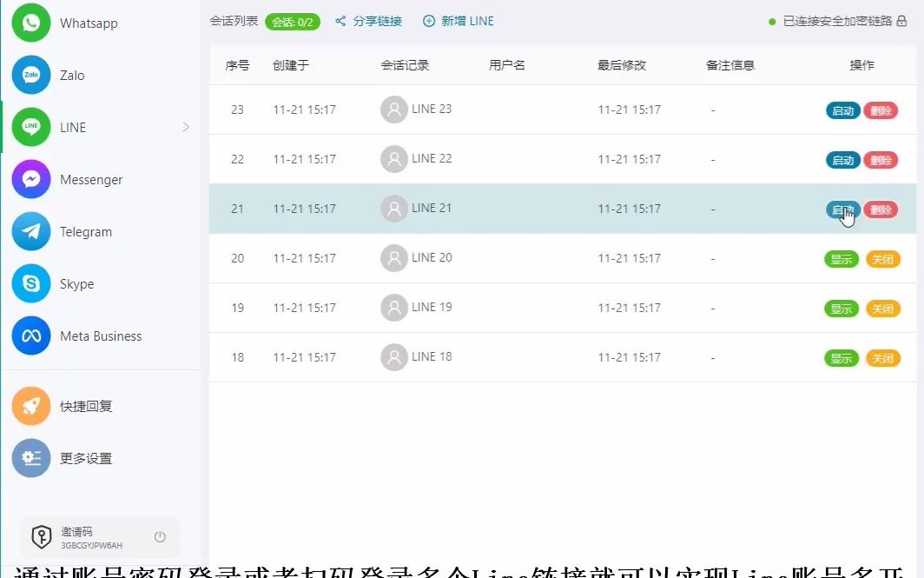Viewport: 924px width, 578px height.
Task: Click the power toggle beside 邀请码
Action: [160, 536]
